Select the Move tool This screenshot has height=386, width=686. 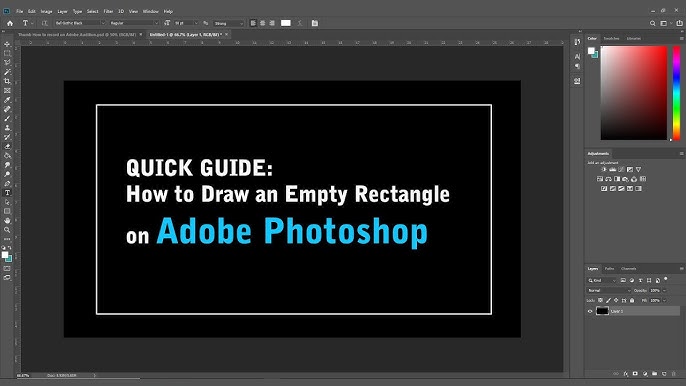(7, 44)
